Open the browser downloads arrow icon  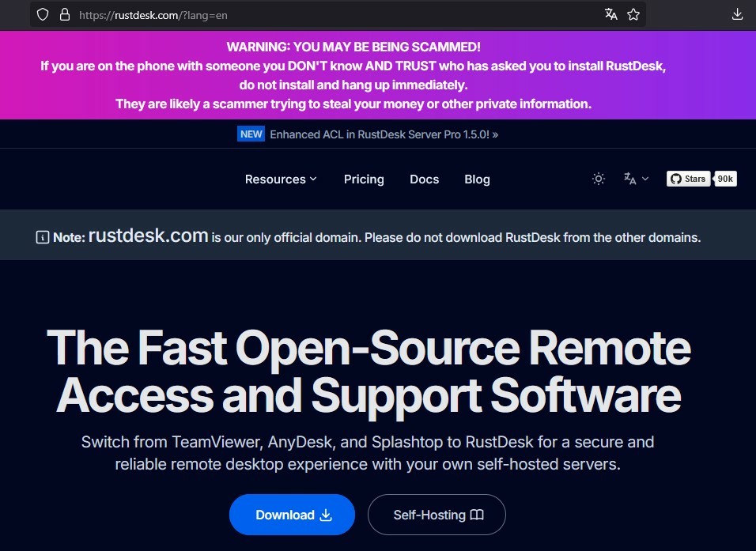pos(737,14)
